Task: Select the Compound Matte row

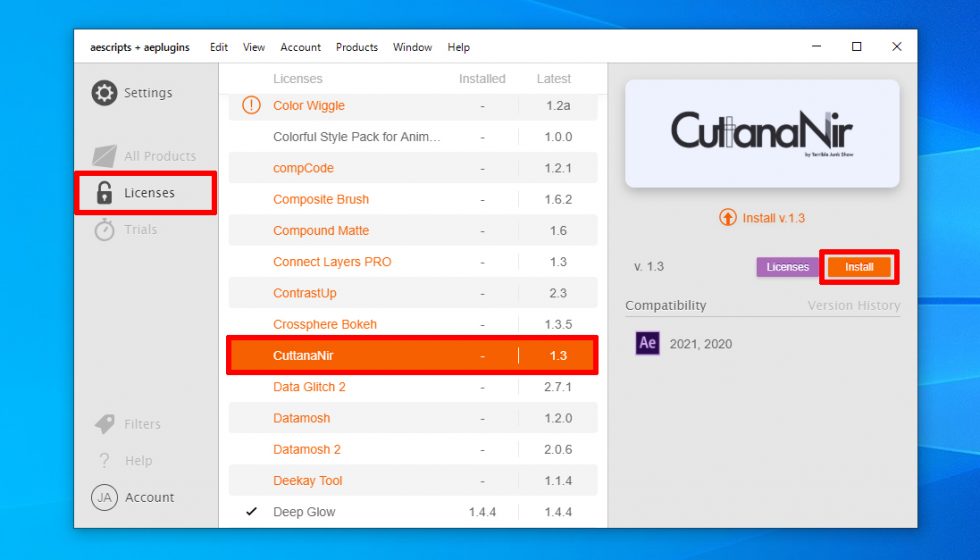Action: 413,231
